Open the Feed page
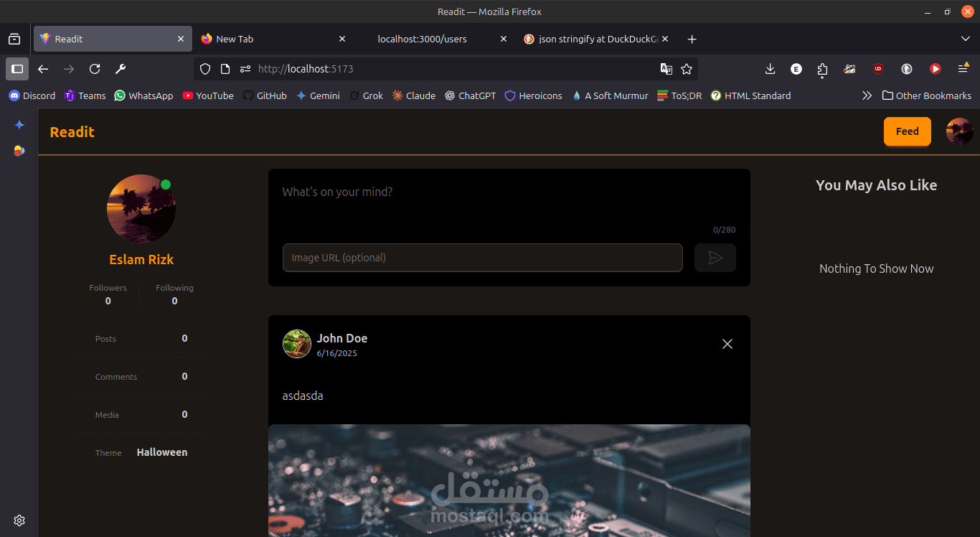 907,131
